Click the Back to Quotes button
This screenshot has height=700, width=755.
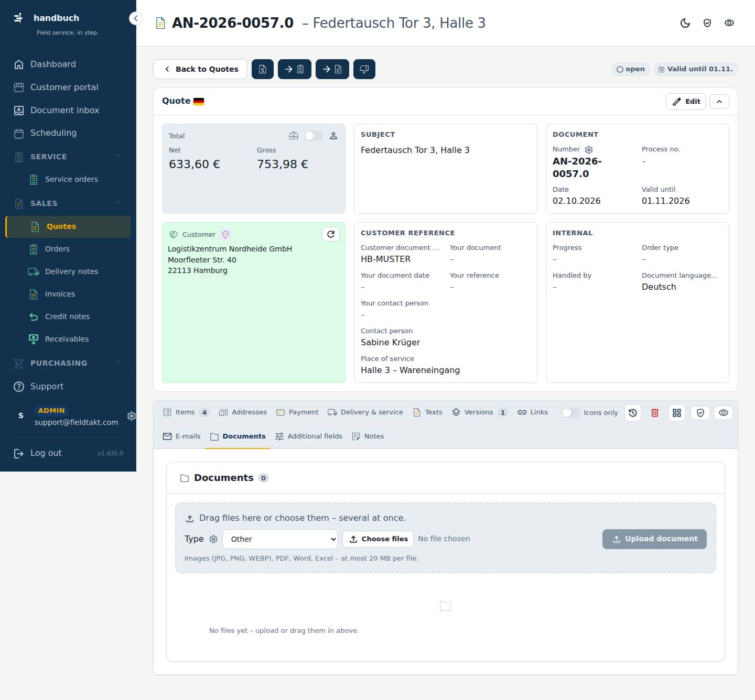click(200, 69)
